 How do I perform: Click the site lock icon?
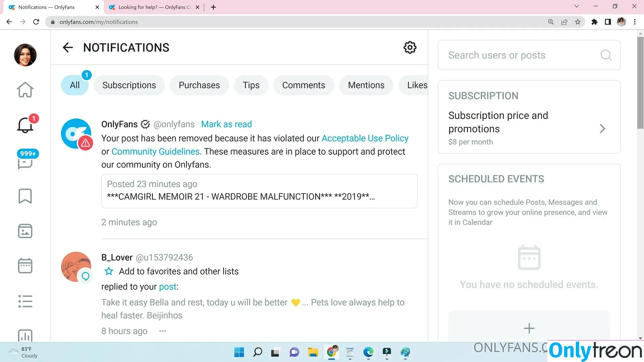[x=53, y=22]
